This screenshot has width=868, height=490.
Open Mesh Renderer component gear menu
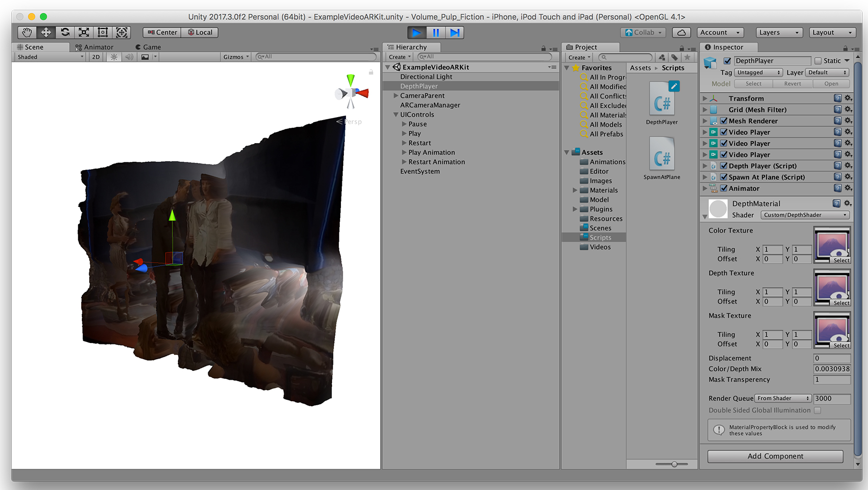coord(848,121)
